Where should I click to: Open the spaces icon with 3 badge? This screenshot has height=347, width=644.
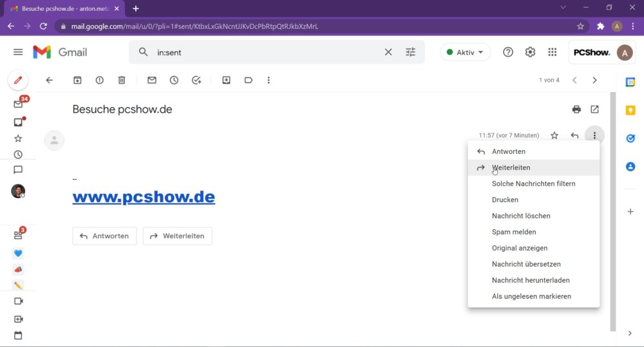click(18, 235)
